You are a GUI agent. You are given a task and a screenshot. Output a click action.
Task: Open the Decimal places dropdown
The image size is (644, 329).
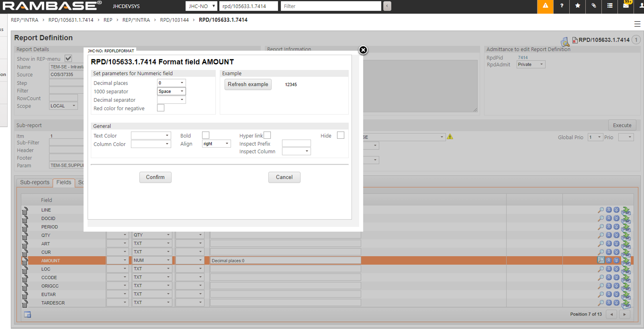coord(171,83)
